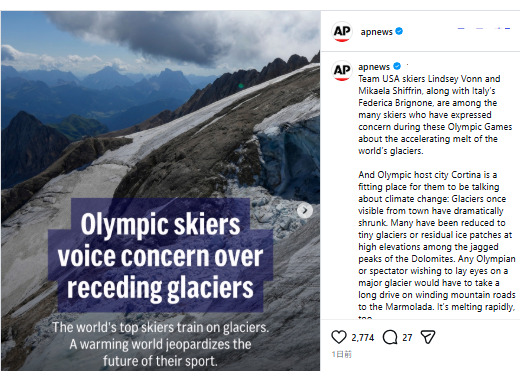Open comments via speech bubble icon
Screen dimensions: 520x380
[x=390, y=337]
